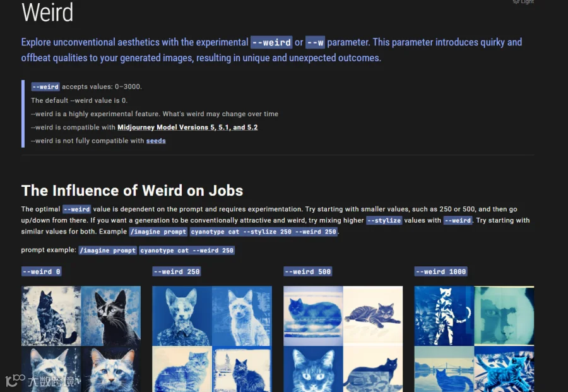568x392 pixels.
Task: Select the --weird 500 label
Action: coord(307,271)
